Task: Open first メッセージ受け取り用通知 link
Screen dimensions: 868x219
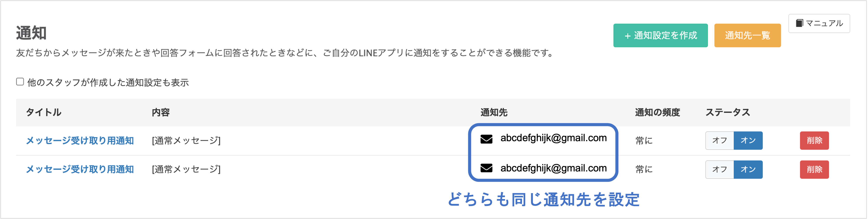Action: (x=80, y=141)
